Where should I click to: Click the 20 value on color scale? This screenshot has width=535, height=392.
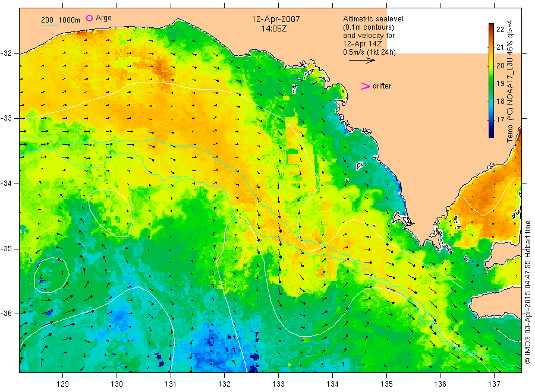[500, 65]
